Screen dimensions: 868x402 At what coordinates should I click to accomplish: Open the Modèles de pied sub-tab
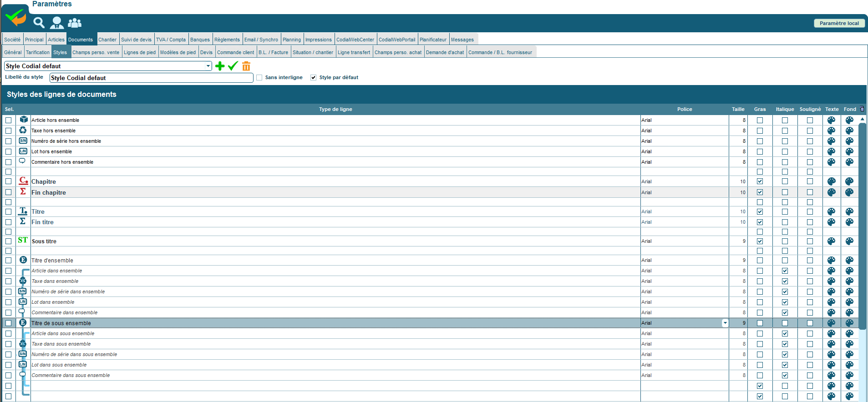[178, 52]
